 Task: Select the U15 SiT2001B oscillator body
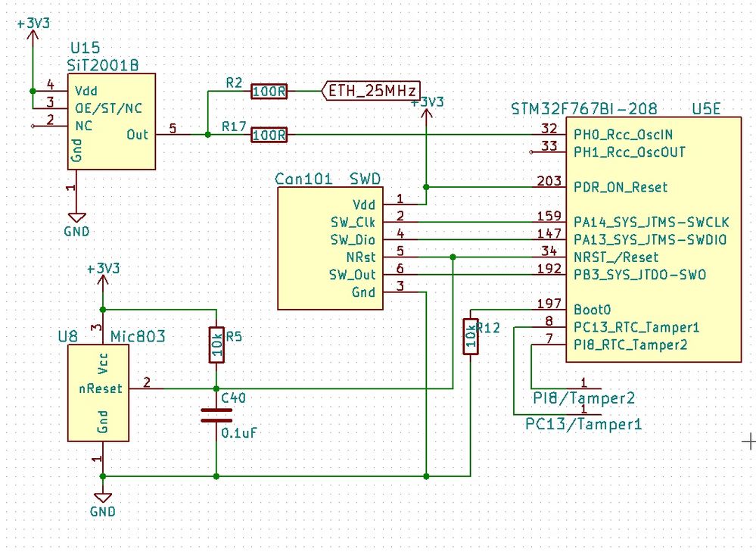(x=111, y=121)
